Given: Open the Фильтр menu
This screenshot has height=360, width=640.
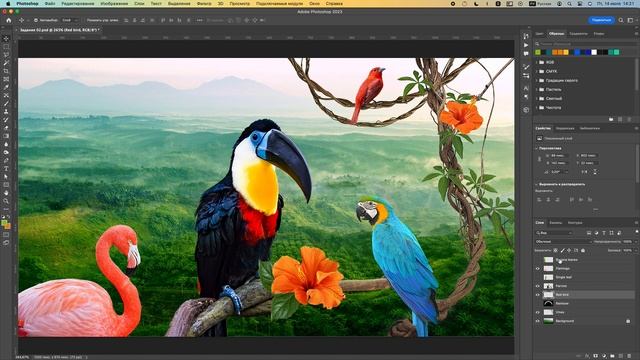Looking at the screenshot, I should (x=204, y=3).
